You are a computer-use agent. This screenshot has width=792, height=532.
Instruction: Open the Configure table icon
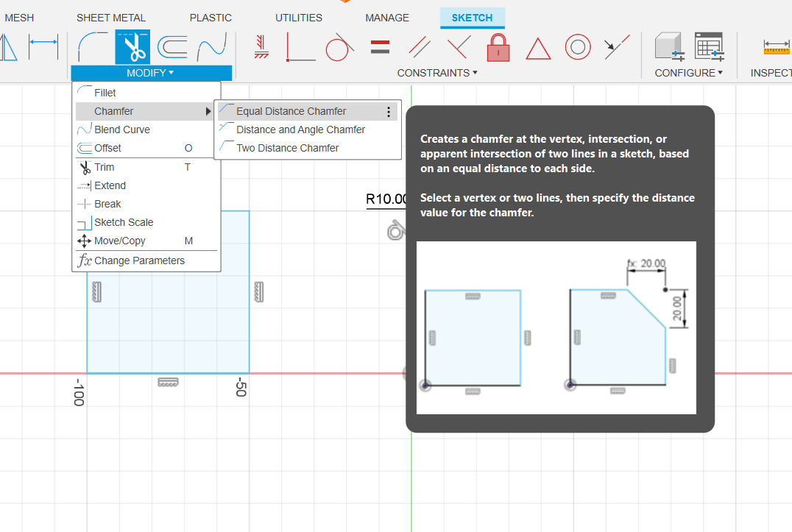pos(709,47)
